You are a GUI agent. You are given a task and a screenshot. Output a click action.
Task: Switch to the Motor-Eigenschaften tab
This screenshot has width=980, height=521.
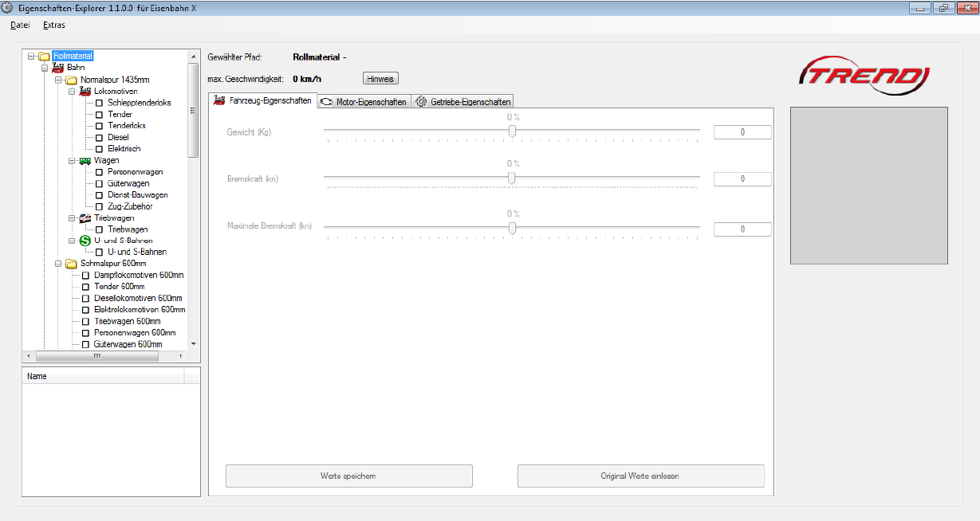click(364, 102)
